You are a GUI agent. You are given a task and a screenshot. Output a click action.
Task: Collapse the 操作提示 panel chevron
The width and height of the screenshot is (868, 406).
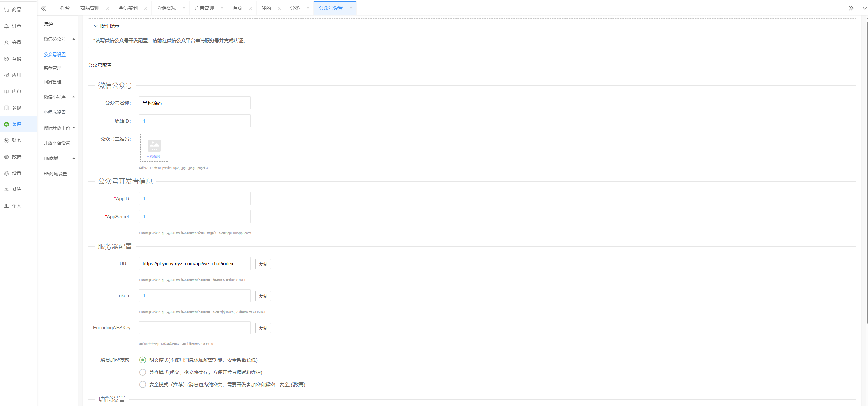pos(96,26)
